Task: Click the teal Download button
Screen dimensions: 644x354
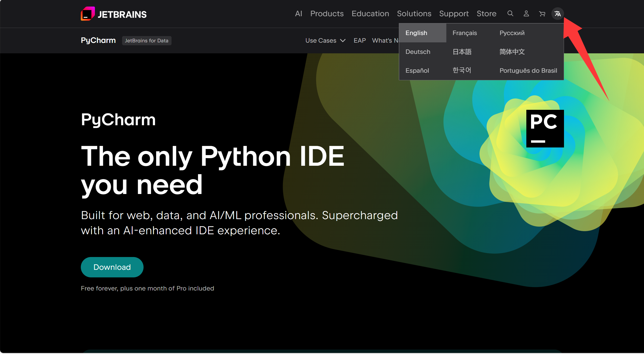Action: (x=112, y=267)
